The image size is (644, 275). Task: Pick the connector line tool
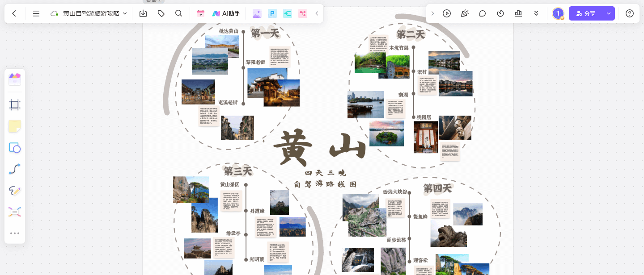[15, 169]
